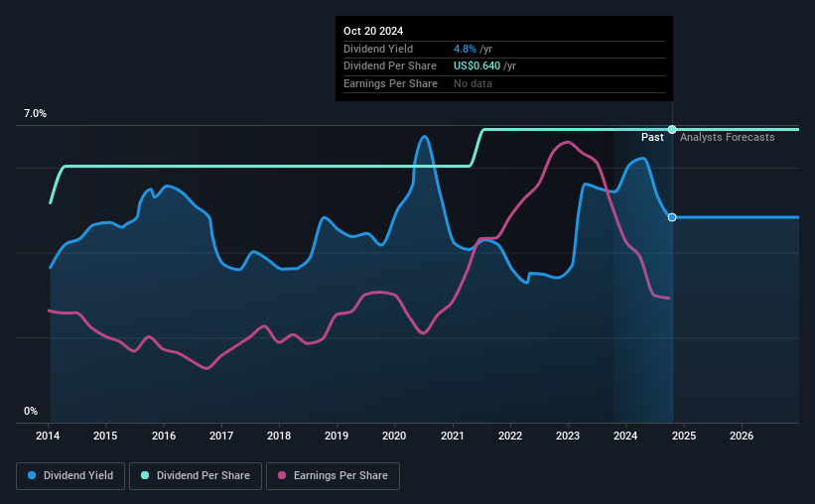Click the 4.8% dividend yield value
This screenshot has width=815, height=504.
point(465,49)
